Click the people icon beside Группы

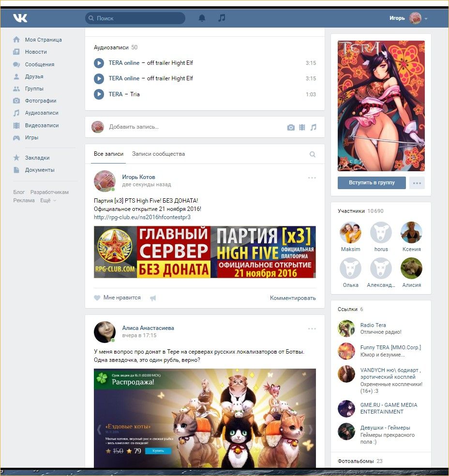point(16,89)
